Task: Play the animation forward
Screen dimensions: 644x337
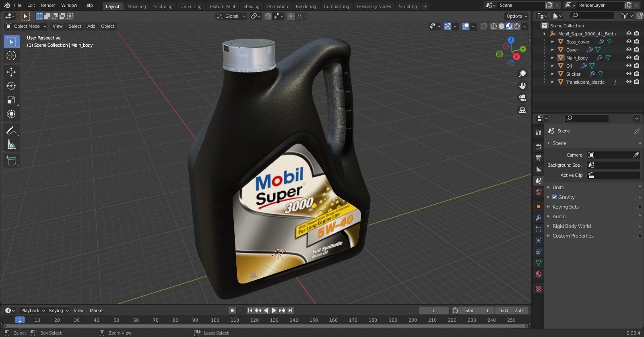Action: coord(274,310)
